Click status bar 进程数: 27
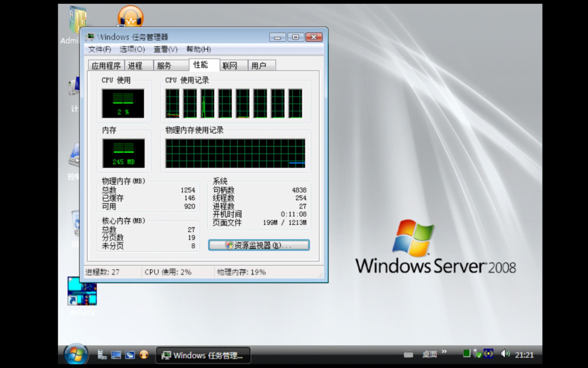Image resolution: width=588 pixels, height=368 pixels. [x=102, y=272]
